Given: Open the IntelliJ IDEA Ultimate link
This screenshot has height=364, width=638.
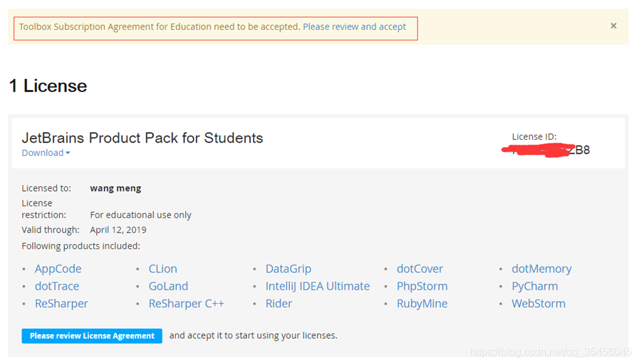Looking at the screenshot, I should pos(317,286).
